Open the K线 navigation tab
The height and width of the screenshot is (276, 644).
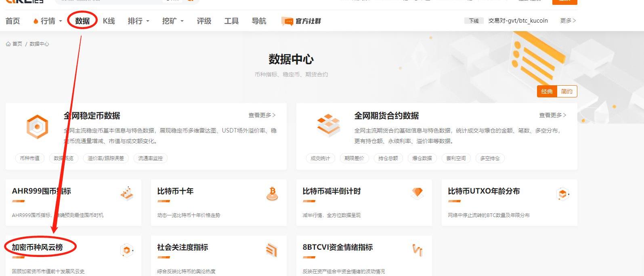click(x=109, y=21)
